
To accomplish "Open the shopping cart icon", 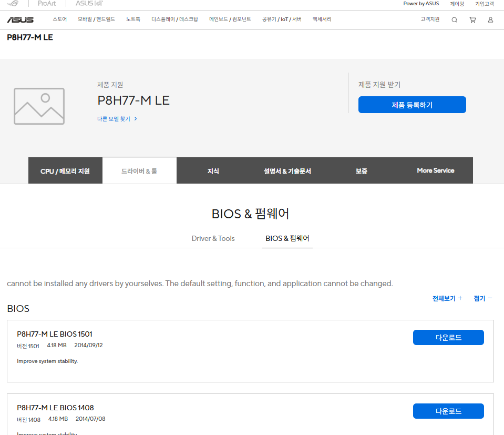I will point(472,20).
